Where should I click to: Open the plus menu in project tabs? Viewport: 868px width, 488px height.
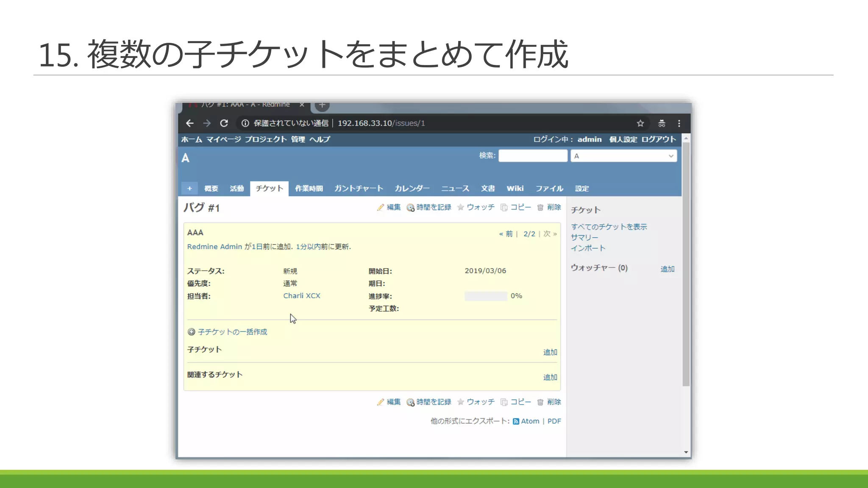[189, 189]
